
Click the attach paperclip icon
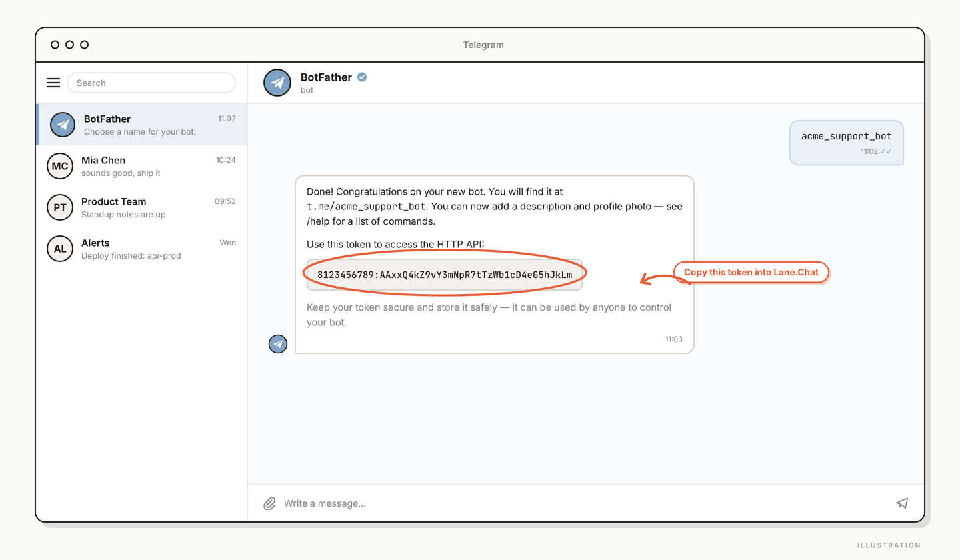tap(269, 503)
